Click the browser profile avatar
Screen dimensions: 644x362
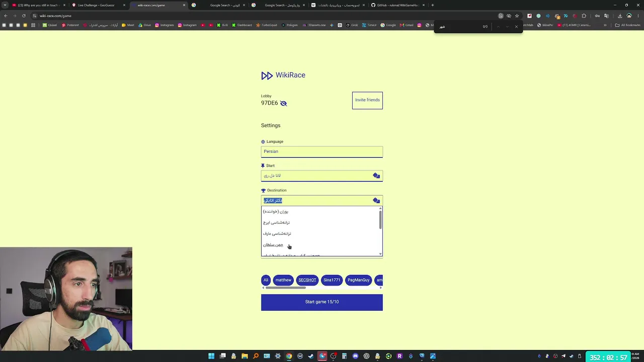tap(629, 16)
